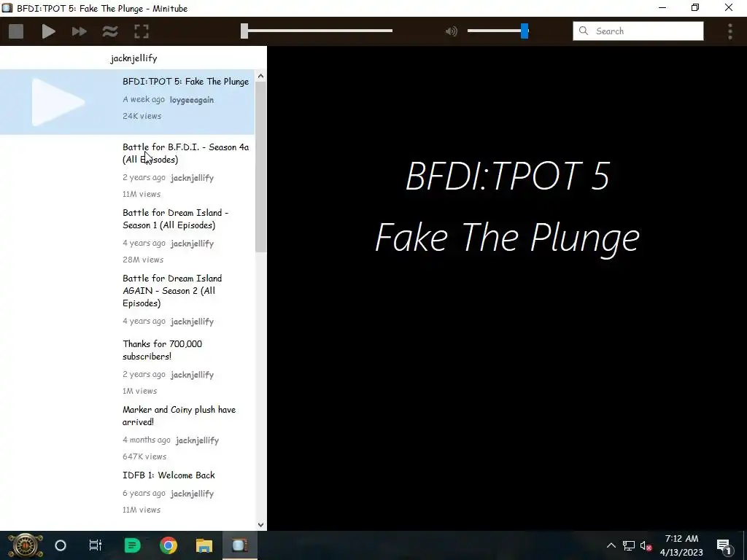Click the play thumbnail of current video
Image resolution: width=747 pixels, height=560 pixels.
(58, 102)
